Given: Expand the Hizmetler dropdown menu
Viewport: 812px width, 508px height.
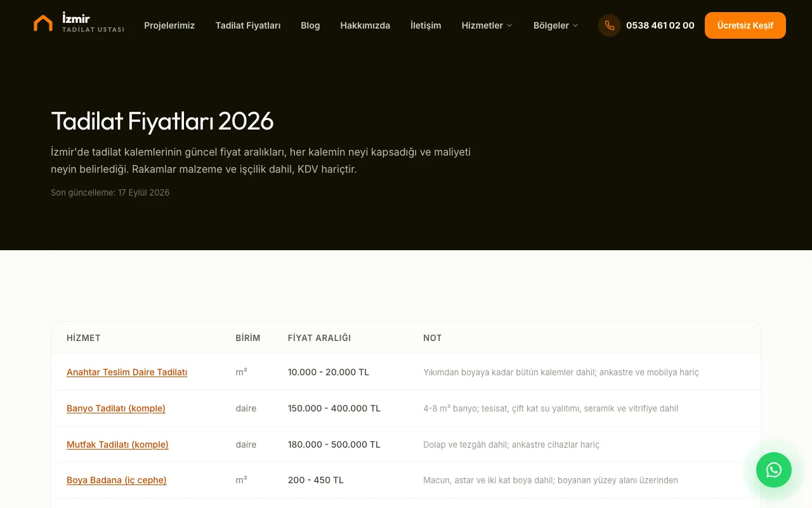Looking at the screenshot, I should coord(487,25).
